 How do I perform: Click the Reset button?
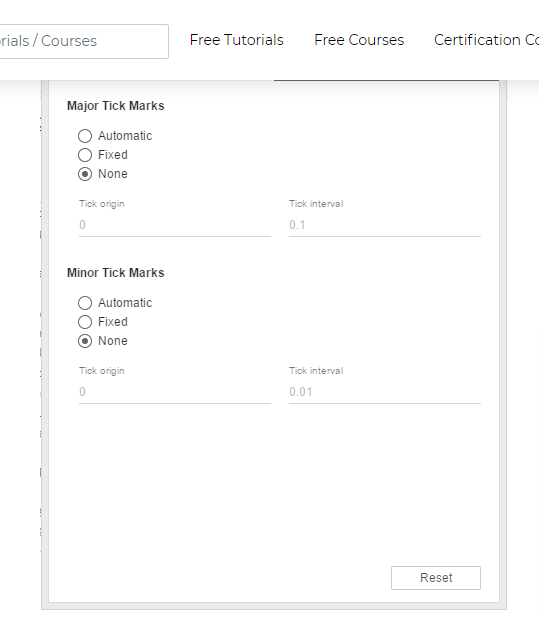[436, 578]
